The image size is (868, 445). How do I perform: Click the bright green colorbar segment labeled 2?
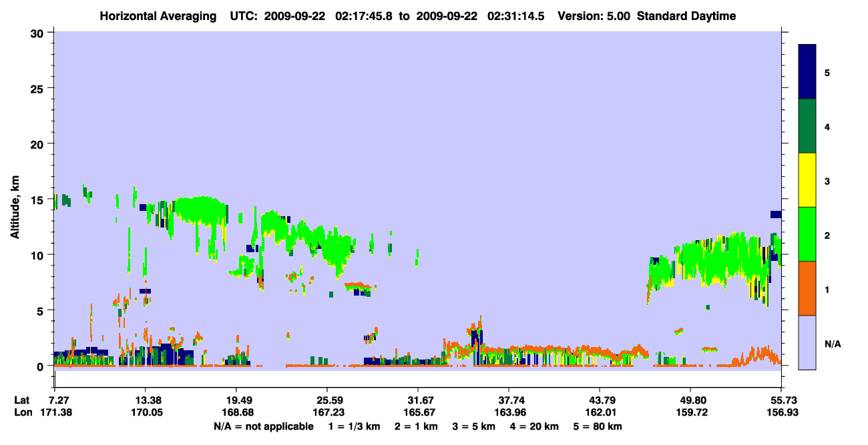point(807,234)
